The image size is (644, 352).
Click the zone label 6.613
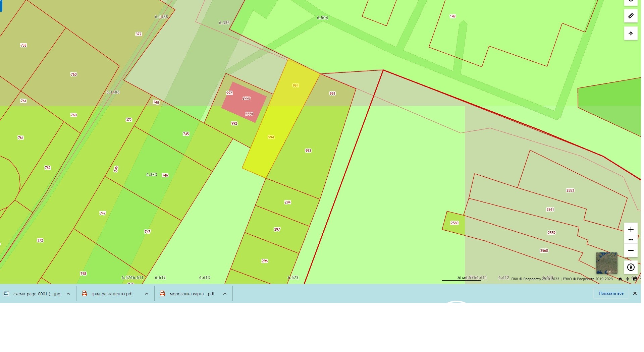coord(205,278)
